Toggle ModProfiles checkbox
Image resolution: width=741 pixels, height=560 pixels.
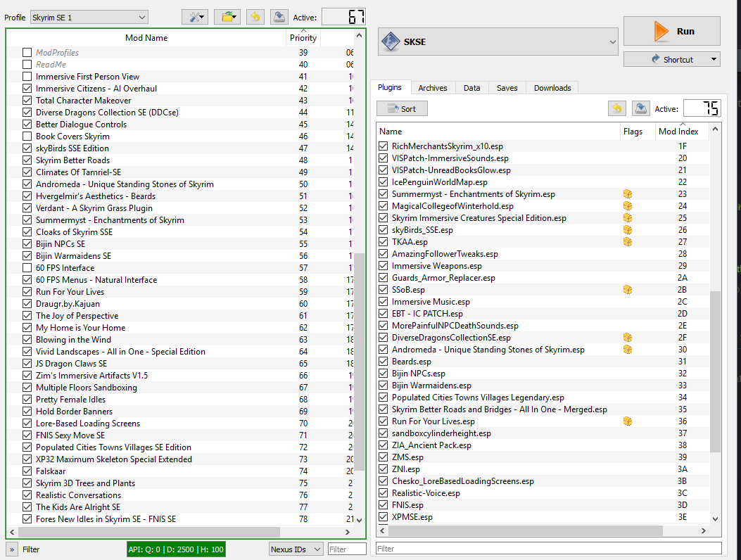[27, 53]
